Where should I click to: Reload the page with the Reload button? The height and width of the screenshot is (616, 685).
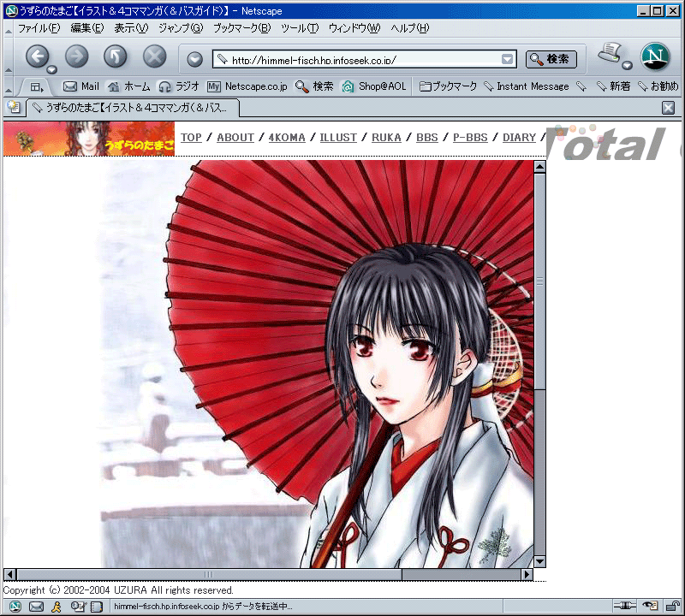(x=116, y=56)
